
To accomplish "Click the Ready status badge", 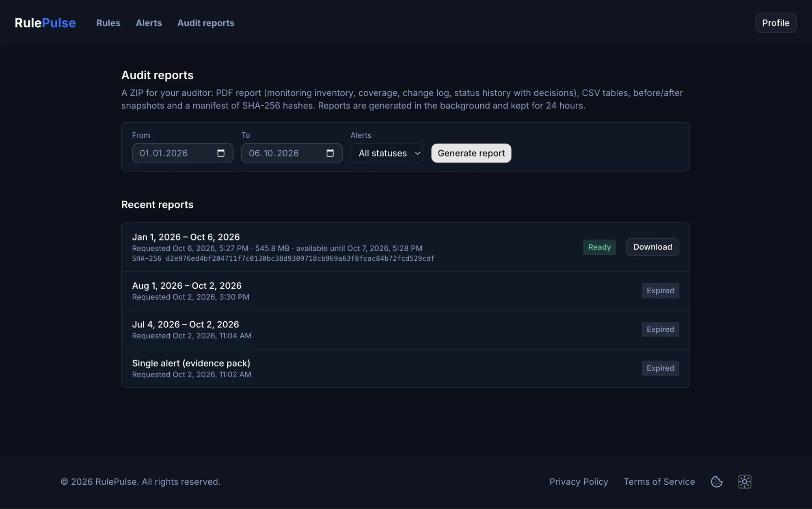I will pyautogui.click(x=600, y=247).
